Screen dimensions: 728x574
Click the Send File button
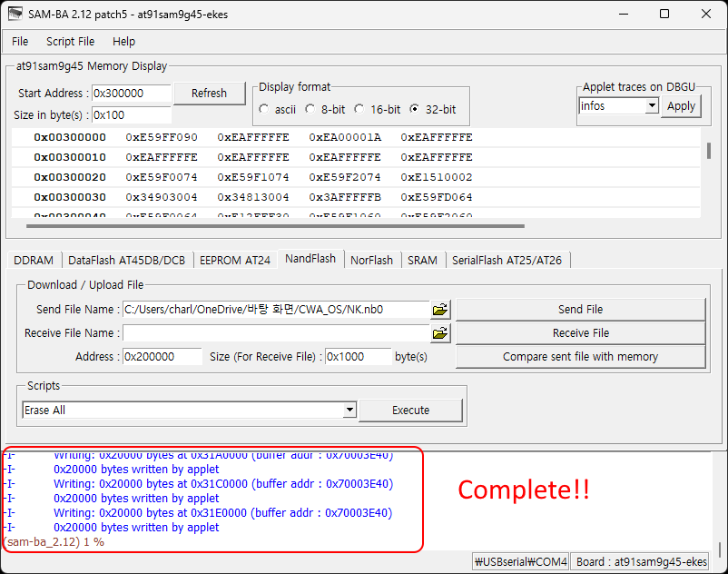(x=580, y=310)
